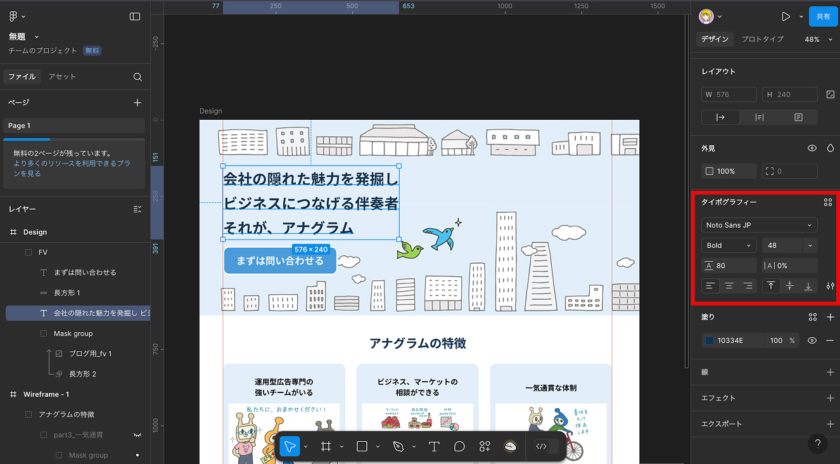Select the Pen tool
This screenshot has height=464, width=840.
(398, 446)
